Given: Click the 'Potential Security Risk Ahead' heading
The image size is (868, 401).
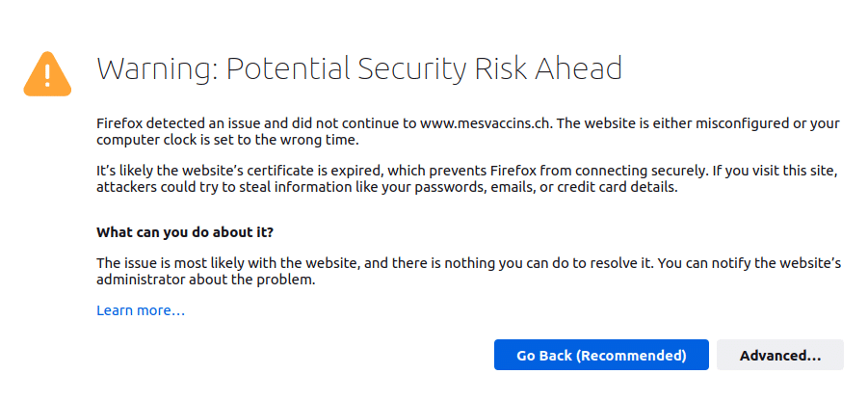Looking at the screenshot, I should (x=424, y=69).
